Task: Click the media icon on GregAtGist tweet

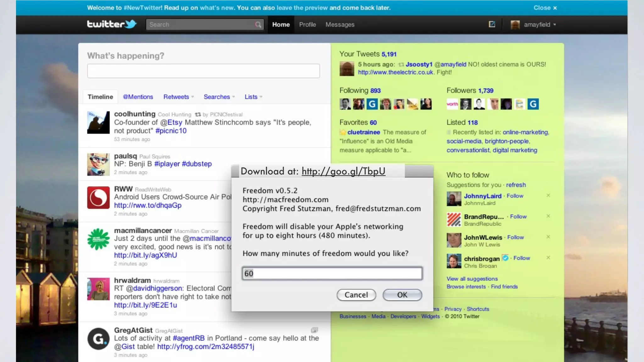Action: coord(314,330)
